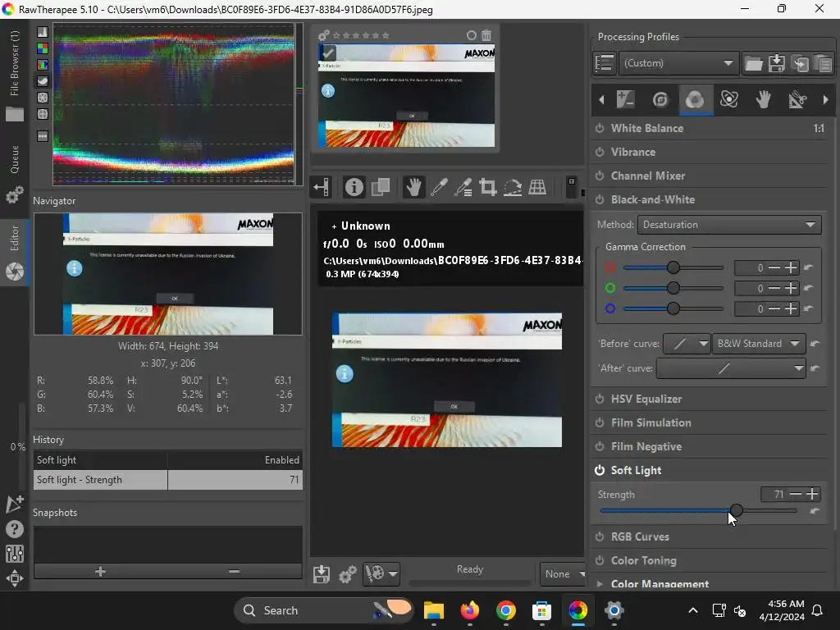Click the taskbar Search box
840x630 pixels.
(324, 610)
